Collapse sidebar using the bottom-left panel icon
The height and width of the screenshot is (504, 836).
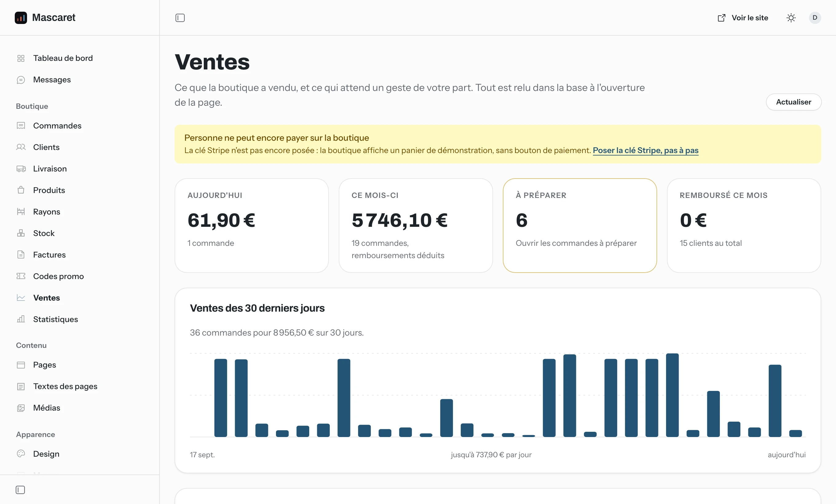pyautogui.click(x=20, y=490)
